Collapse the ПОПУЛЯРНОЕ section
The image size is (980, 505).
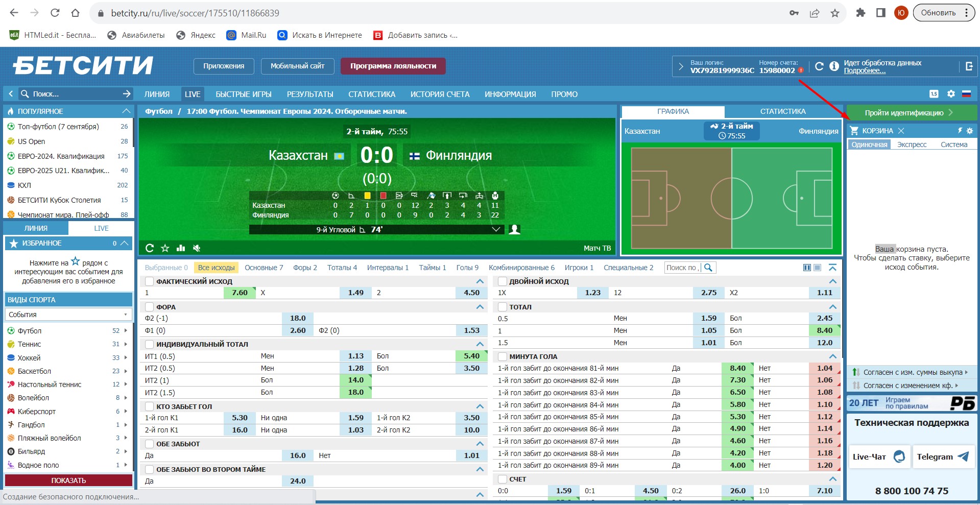(126, 111)
